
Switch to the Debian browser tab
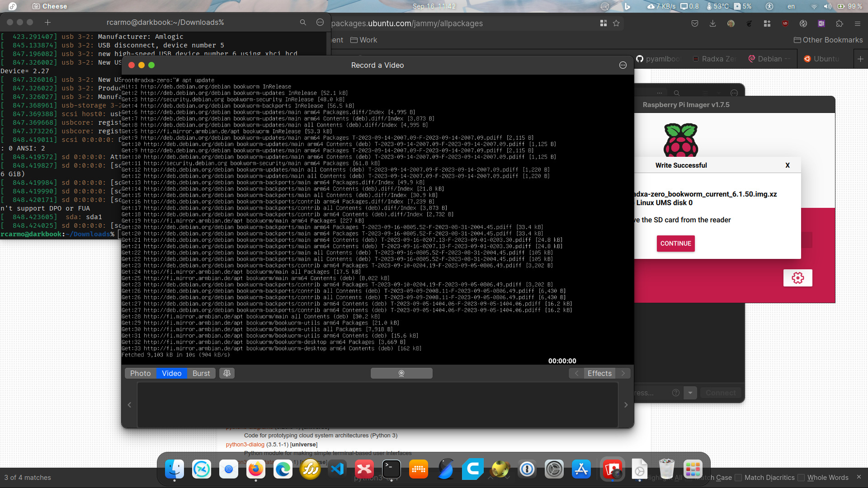click(x=770, y=59)
